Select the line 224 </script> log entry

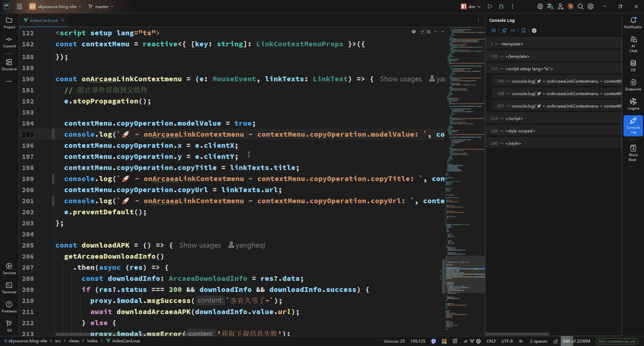[514, 119]
